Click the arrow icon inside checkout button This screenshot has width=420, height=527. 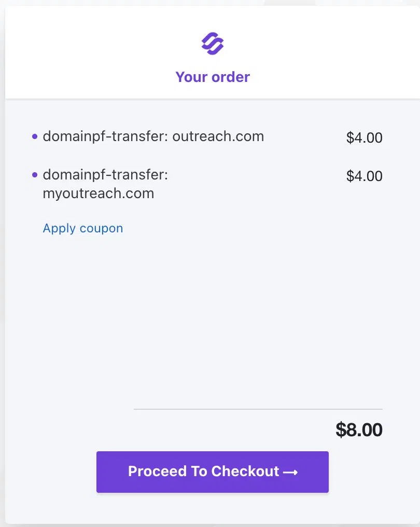coord(290,472)
